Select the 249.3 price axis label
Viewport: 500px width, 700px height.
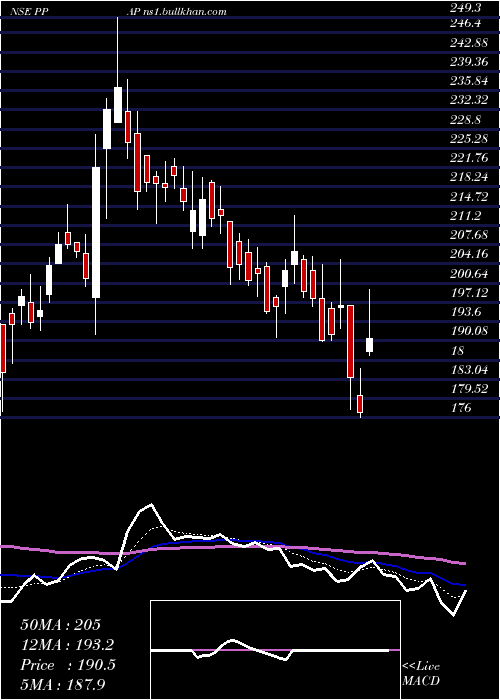(x=466, y=8)
